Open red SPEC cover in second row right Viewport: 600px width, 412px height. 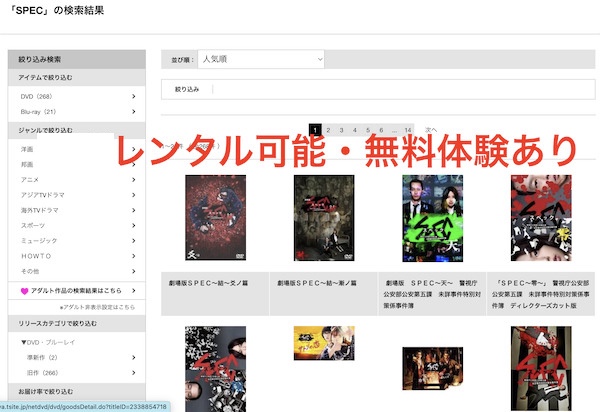pos(541,368)
